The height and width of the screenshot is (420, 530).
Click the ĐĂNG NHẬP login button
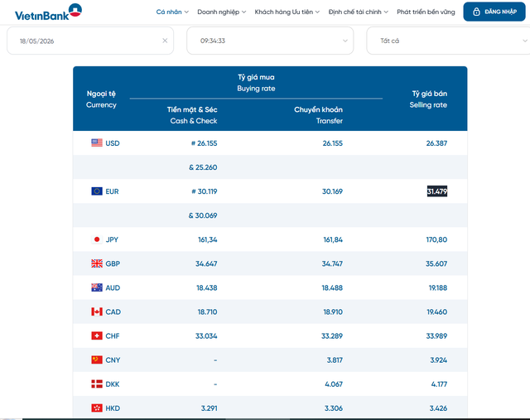tap(494, 12)
